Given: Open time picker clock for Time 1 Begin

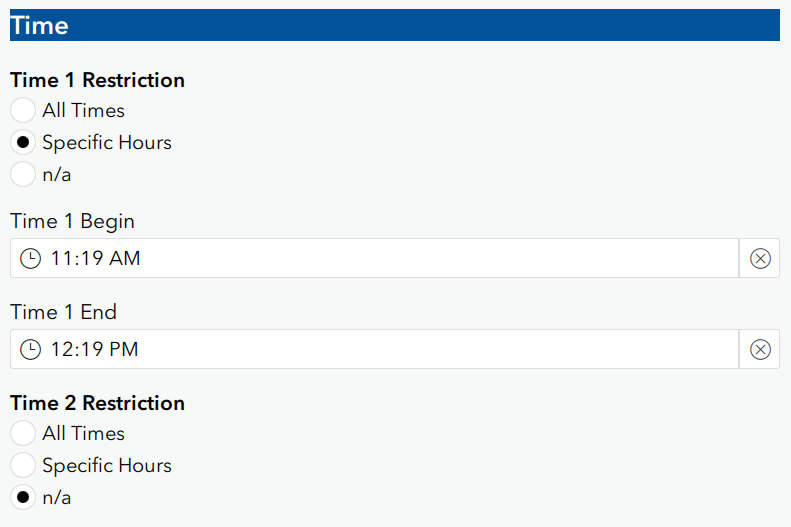Looking at the screenshot, I should pyautogui.click(x=31, y=259).
